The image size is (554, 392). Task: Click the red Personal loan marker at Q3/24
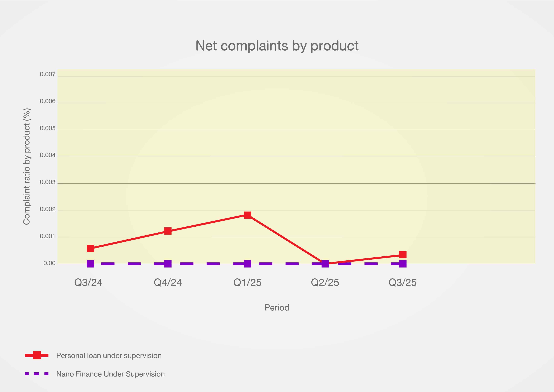pos(90,248)
